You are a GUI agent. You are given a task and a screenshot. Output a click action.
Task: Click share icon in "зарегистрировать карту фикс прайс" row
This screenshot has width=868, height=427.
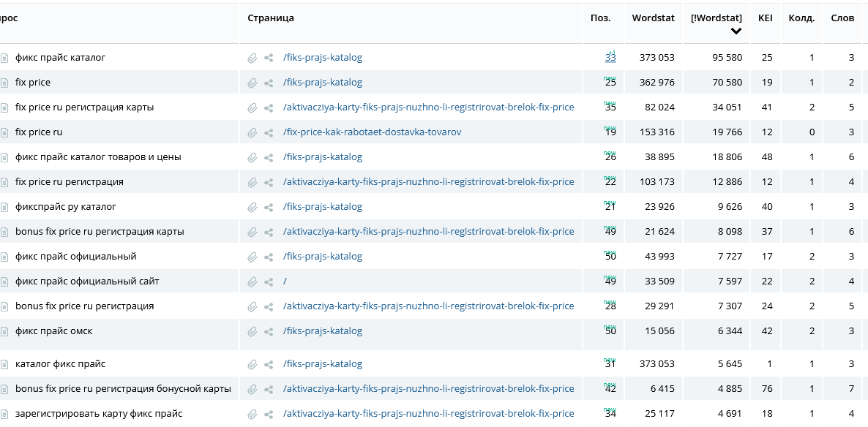(269, 414)
